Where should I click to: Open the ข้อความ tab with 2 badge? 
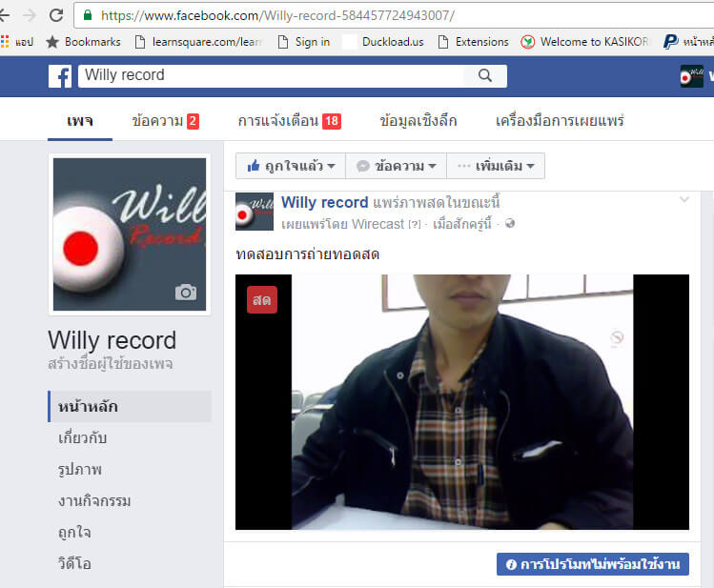(x=165, y=121)
